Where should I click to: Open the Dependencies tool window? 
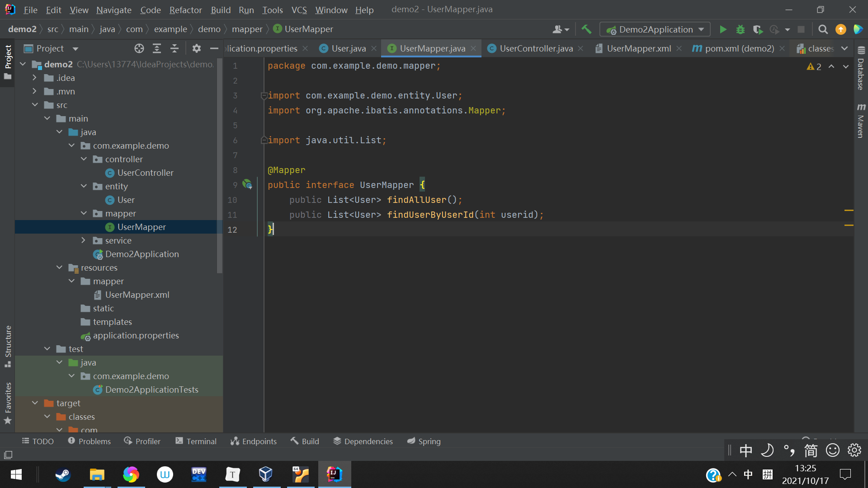click(x=363, y=441)
